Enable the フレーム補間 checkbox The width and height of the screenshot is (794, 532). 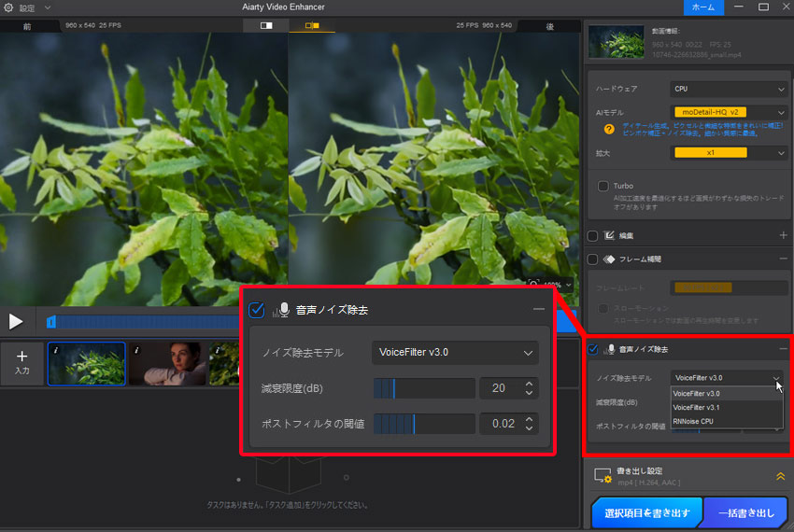point(592,259)
